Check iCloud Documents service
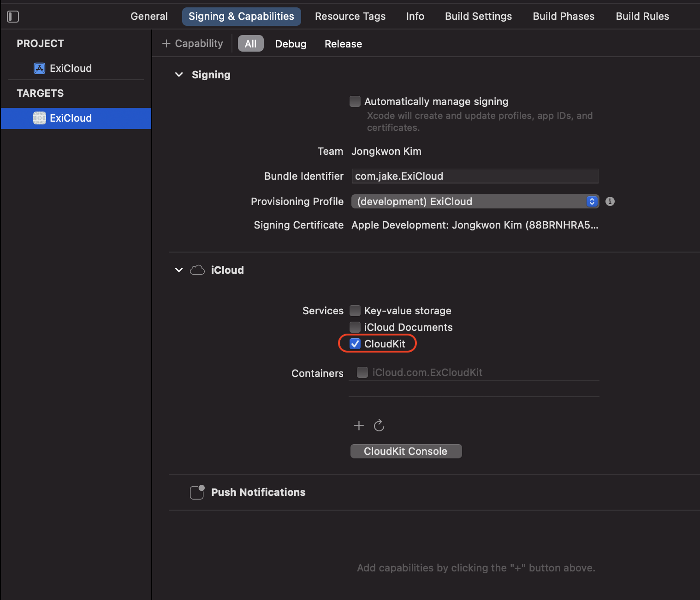 (x=355, y=327)
